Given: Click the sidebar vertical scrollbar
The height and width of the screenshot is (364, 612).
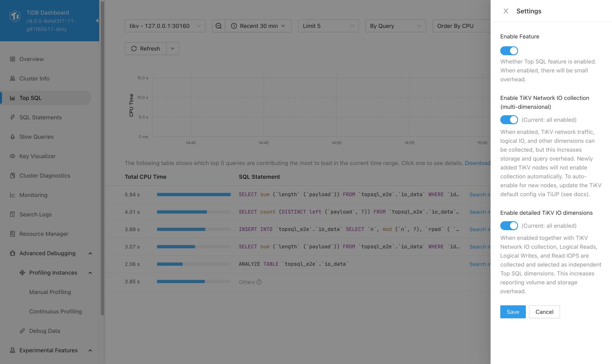Looking at the screenshot, I should (102, 158).
